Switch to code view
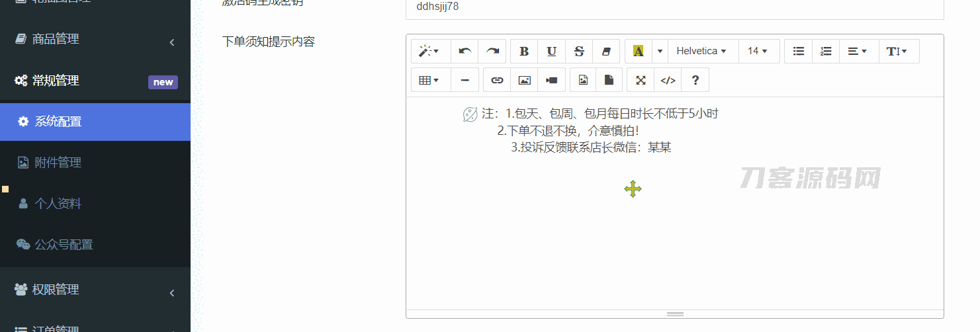This screenshot has height=332, width=980. pyautogui.click(x=668, y=80)
